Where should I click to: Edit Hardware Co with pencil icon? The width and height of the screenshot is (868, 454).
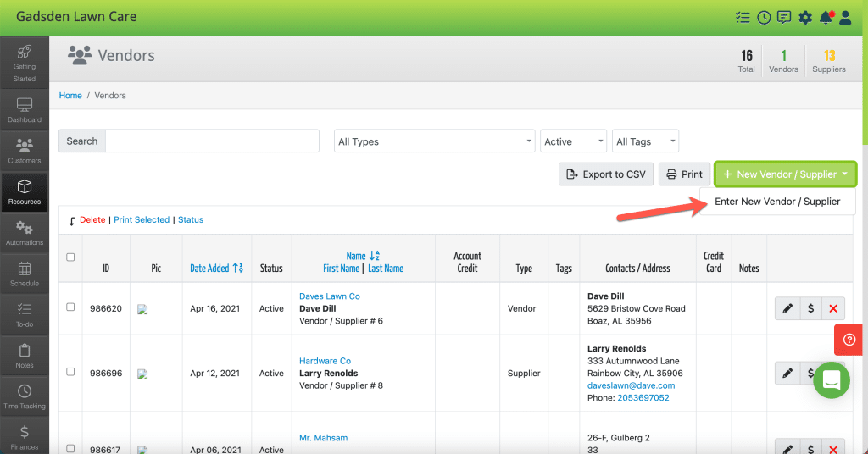click(787, 374)
